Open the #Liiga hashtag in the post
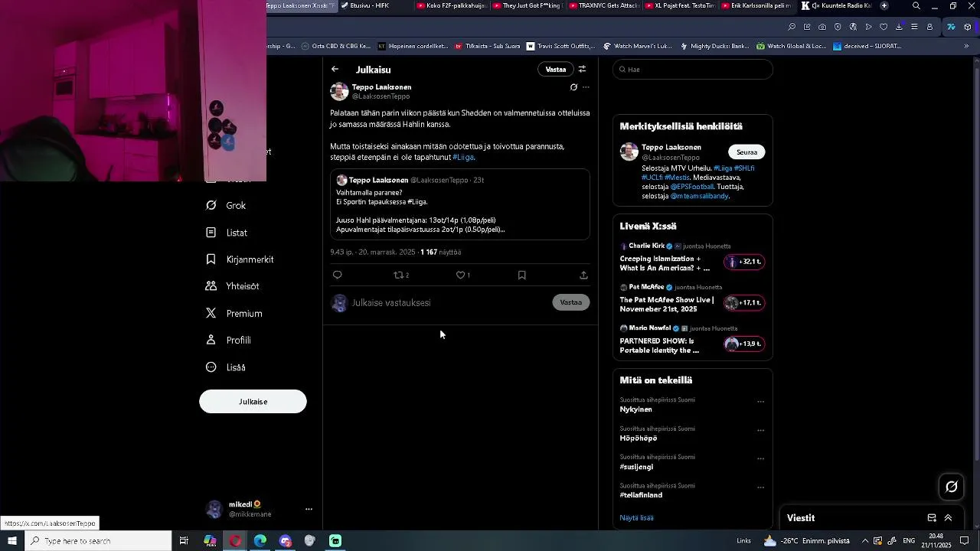 click(x=463, y=157)
